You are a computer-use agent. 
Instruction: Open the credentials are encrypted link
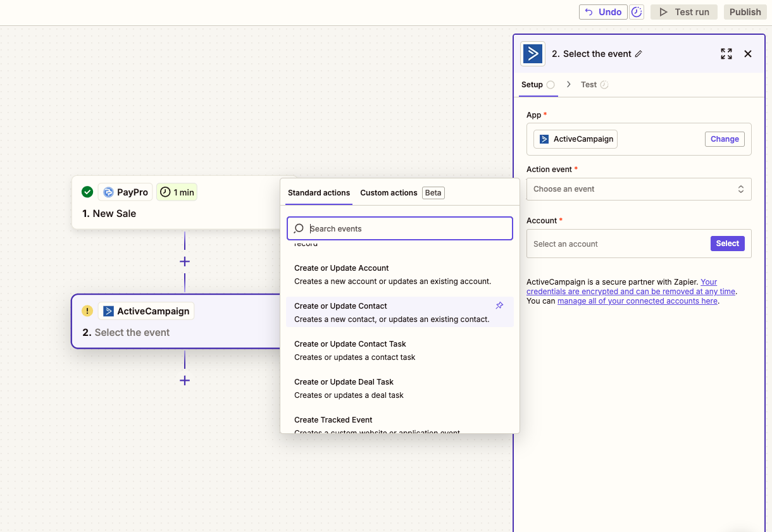point(631,292)
